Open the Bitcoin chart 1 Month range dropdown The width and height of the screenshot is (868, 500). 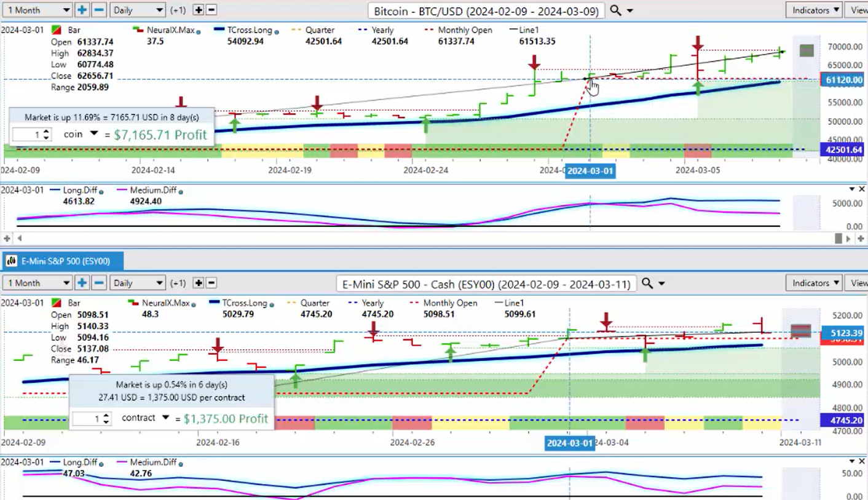[x=37, y=10]
